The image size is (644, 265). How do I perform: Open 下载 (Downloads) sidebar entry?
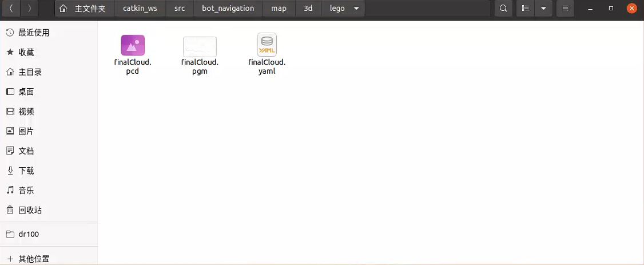click(26, 171)
